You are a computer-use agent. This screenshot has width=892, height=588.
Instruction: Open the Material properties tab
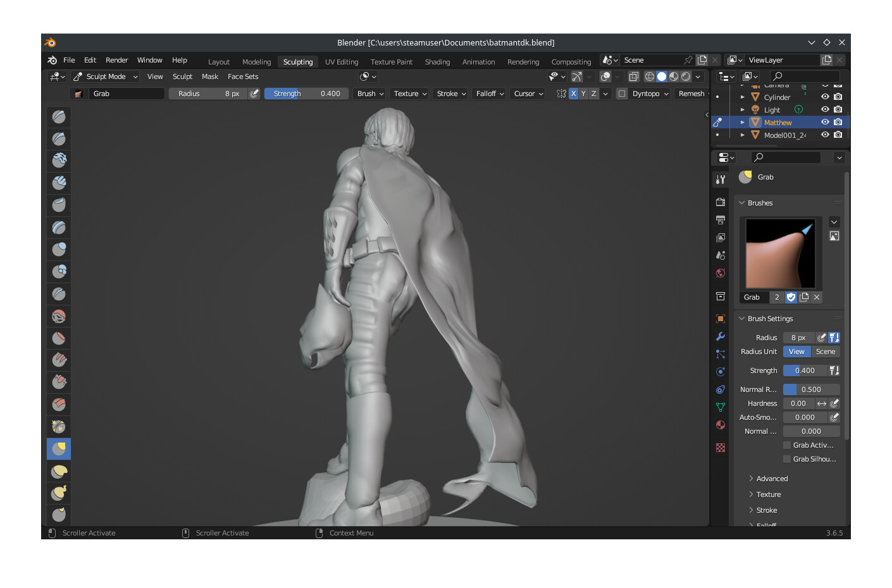coord(721,425)
